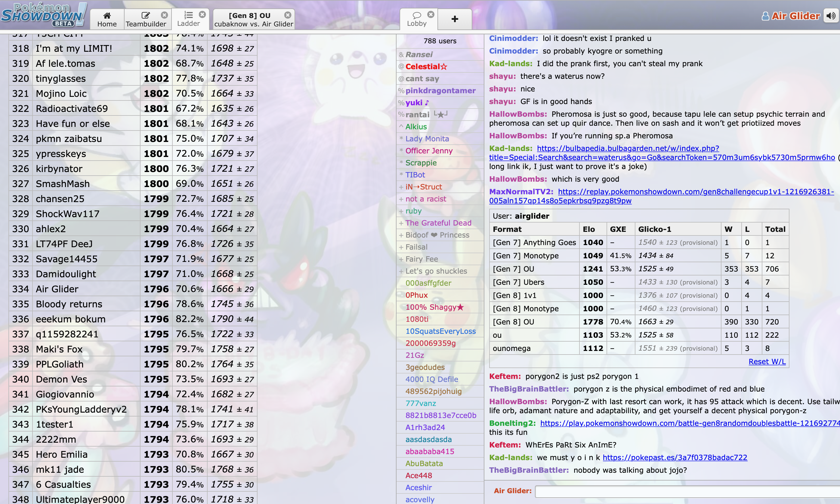Screen dimensions: 840x504
Task: Select user AbuBatata in list
Action: 440,464
